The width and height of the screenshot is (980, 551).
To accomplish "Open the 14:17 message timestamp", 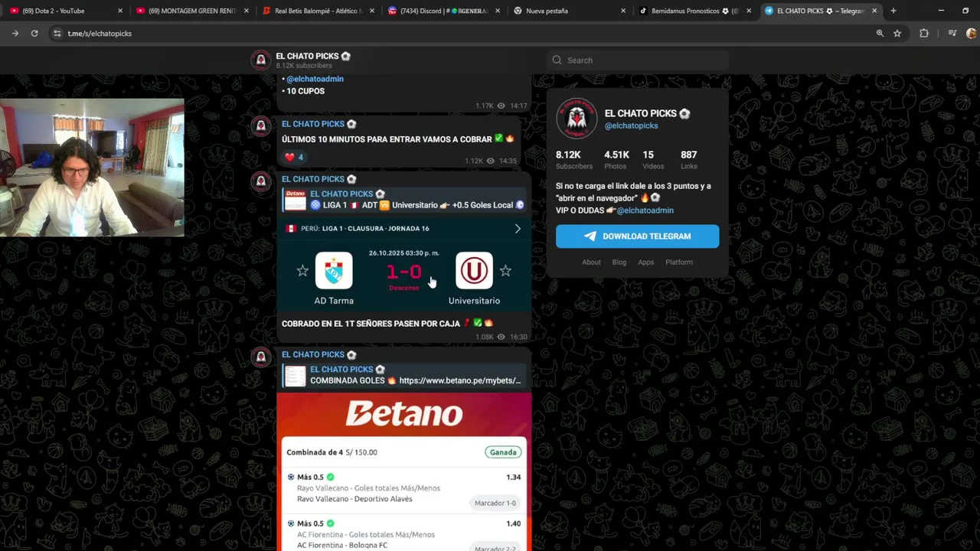I will 518,106.
